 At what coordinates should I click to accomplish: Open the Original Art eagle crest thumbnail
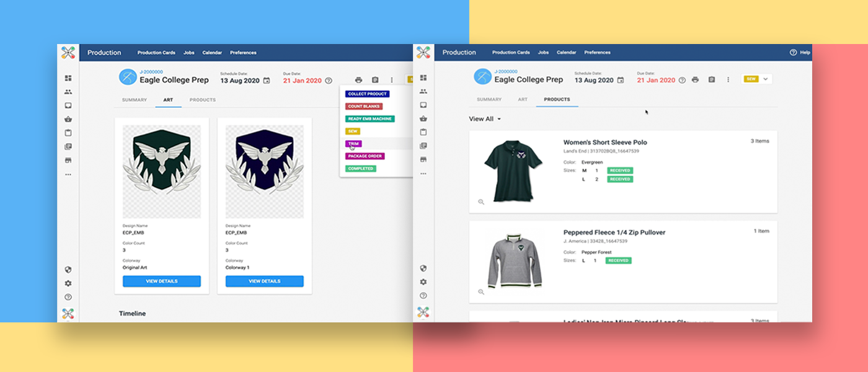point(162,172)
